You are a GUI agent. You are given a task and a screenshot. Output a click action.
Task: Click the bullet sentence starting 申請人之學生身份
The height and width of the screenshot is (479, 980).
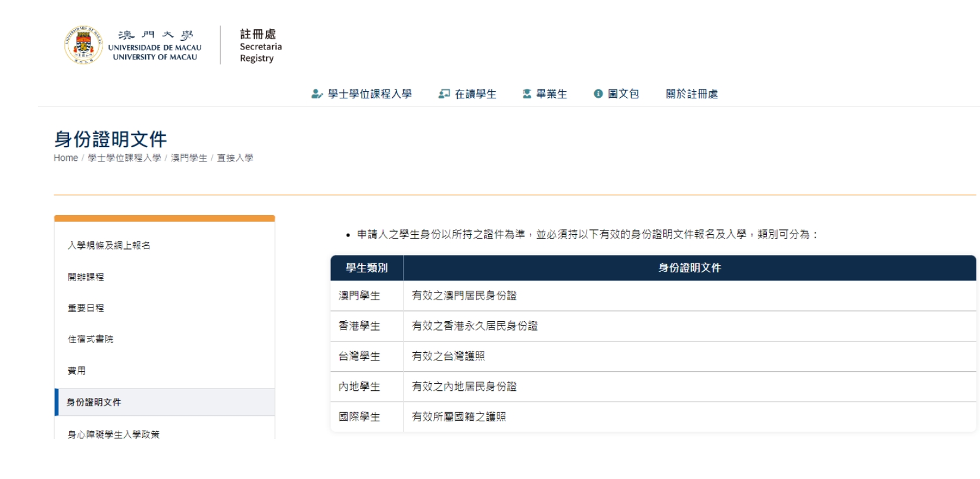coord(588,235)
